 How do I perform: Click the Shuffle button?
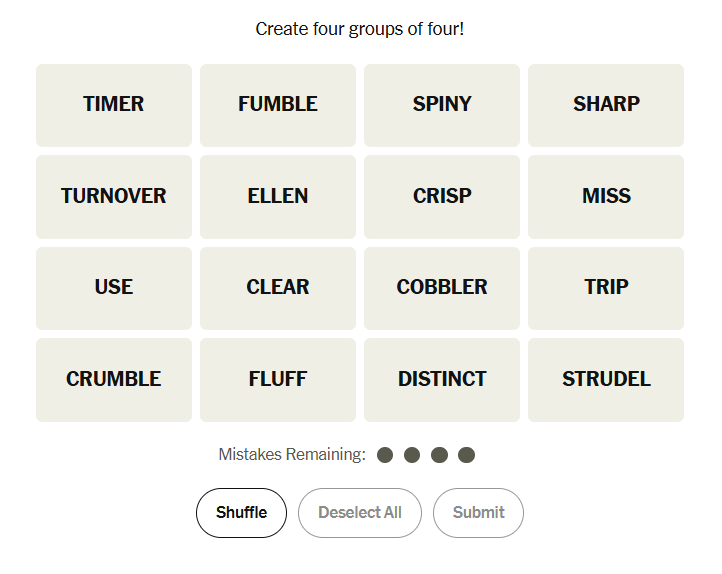(241, 513)
